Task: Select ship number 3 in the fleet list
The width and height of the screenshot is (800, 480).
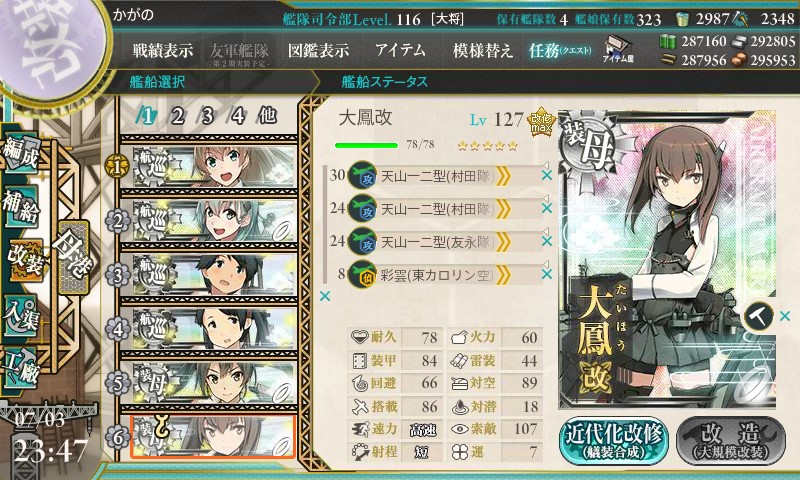Action: [x=209, y=274]
